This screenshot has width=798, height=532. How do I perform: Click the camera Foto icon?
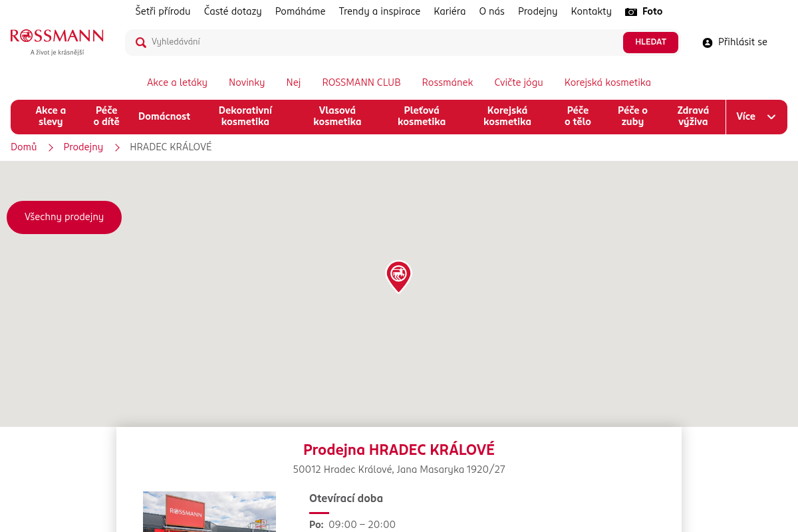(631, 12)
